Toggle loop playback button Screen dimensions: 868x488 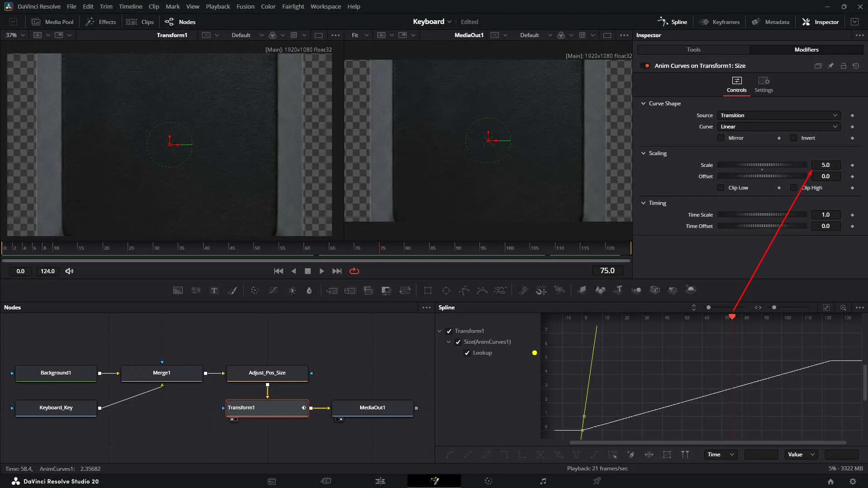pos(354,271)
